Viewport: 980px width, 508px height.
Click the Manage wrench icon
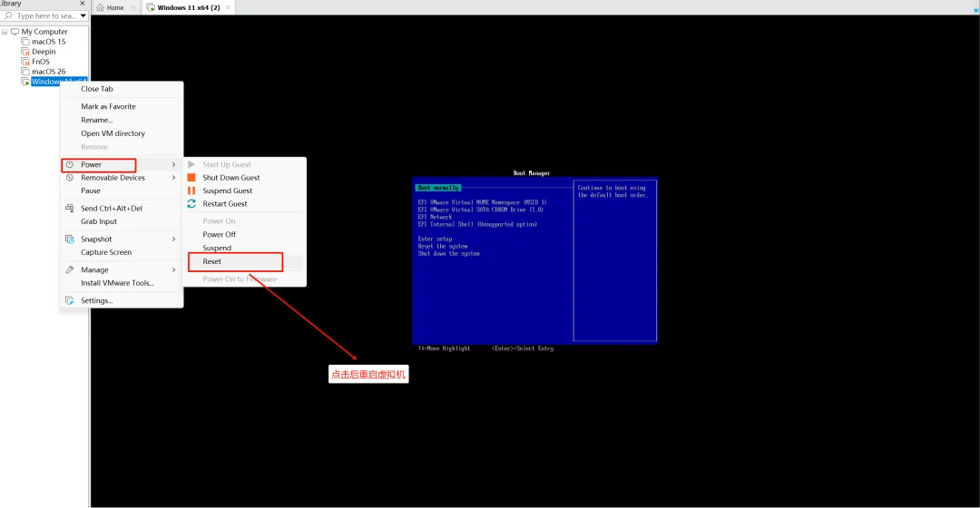click(69, 269)
